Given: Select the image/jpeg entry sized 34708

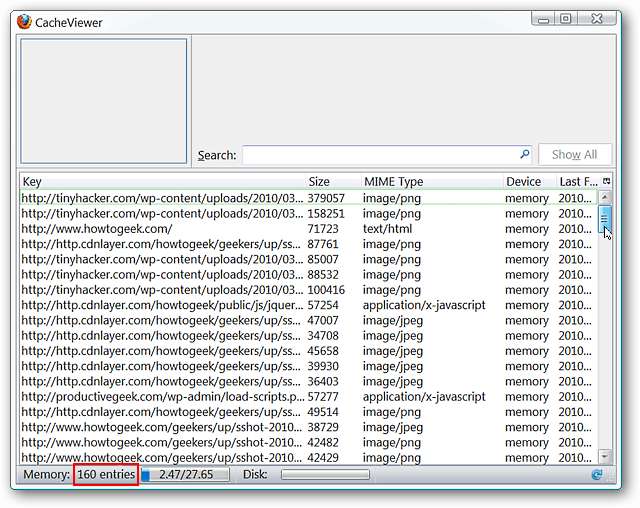Looking at the screenshot, I should click(x=309, y=336).
